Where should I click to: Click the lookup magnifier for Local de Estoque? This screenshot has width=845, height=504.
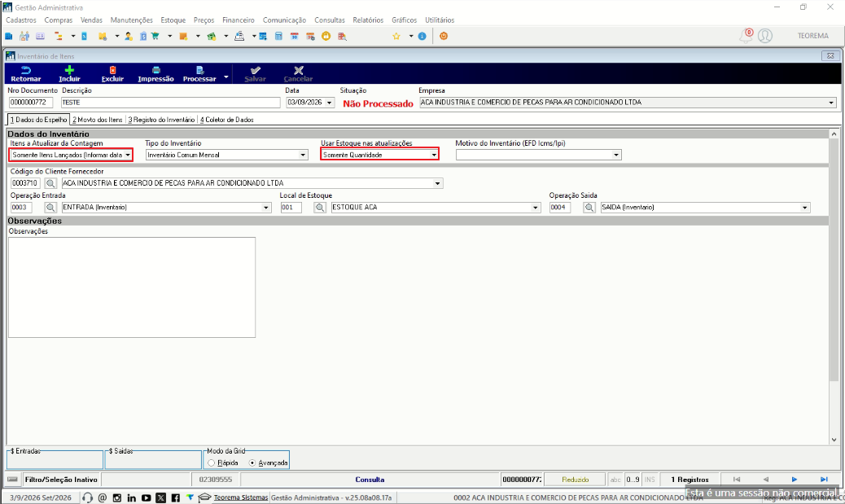point(320,208)
